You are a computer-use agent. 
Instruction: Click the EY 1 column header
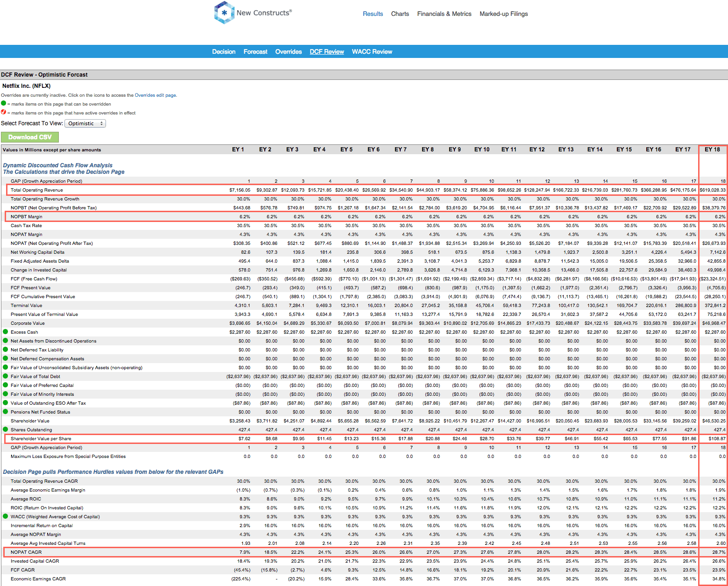pyautogui.click(x=238, y=150)
